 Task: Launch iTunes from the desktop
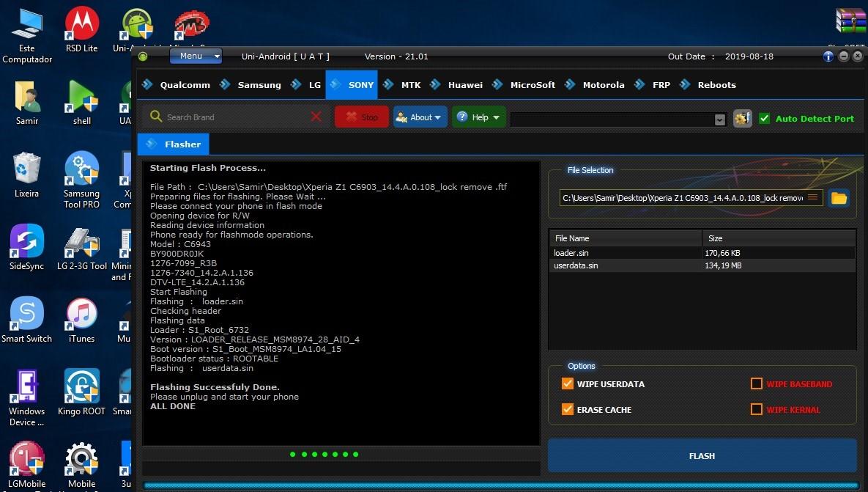pos(81,320)
